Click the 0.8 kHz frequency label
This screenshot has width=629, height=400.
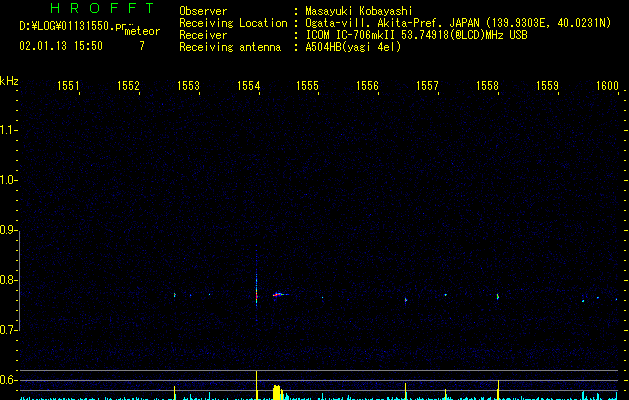(x=8, y=280)
